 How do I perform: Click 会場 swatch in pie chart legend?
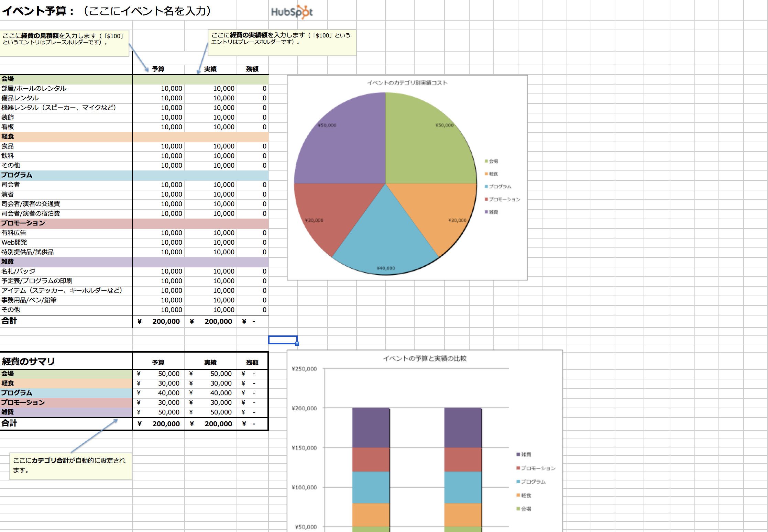tap(486, 161)
